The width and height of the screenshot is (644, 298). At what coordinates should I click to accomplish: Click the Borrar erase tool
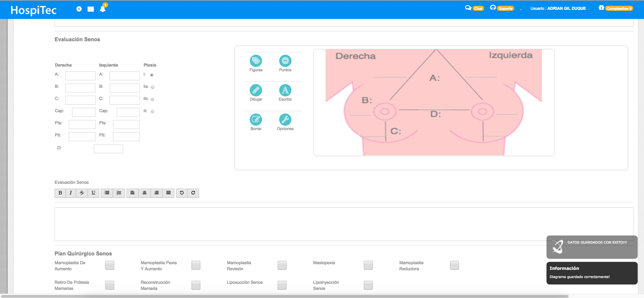256,120
